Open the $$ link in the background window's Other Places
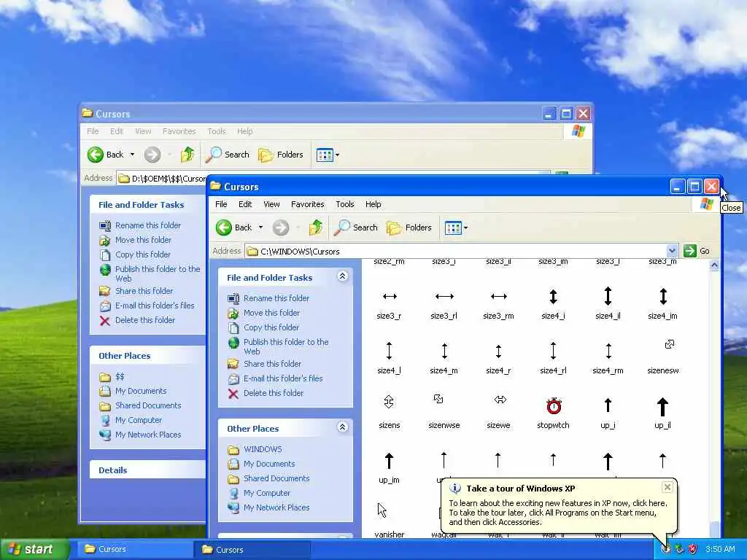 click(x=120, y=377)
